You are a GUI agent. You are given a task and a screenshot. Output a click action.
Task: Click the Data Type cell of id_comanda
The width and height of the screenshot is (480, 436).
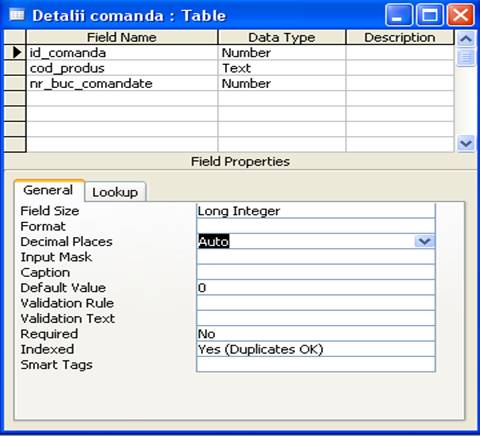(x=282, y=53)
